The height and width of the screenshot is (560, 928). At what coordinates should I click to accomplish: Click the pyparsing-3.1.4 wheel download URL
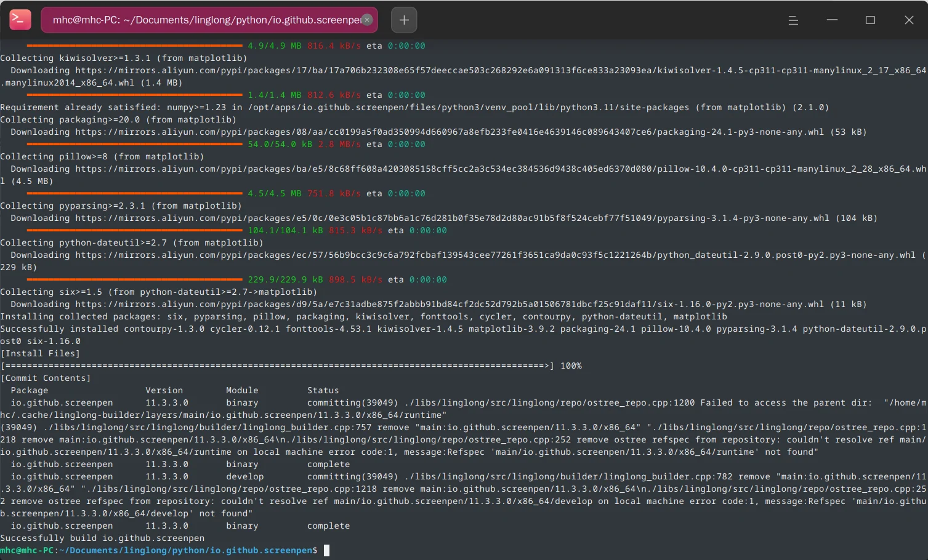tap(453, 218)
